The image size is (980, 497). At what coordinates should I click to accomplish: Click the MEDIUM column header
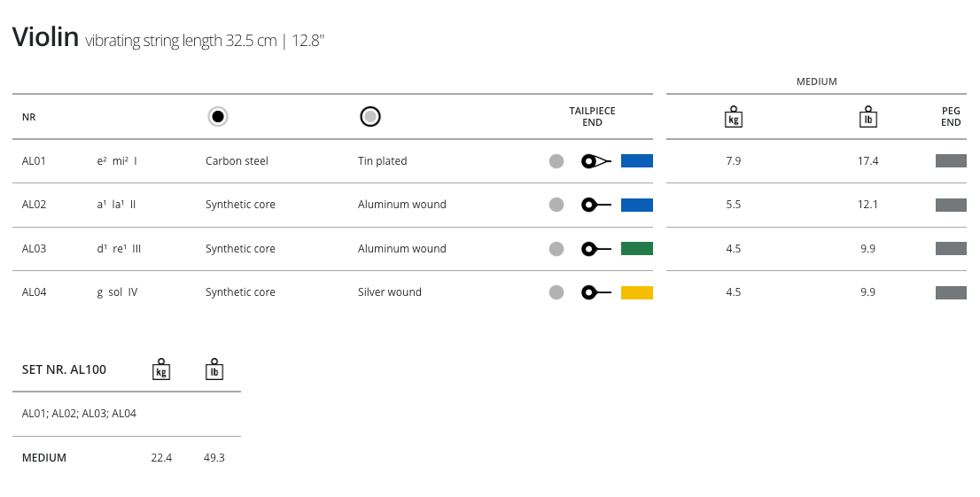[x=816, y=82]
